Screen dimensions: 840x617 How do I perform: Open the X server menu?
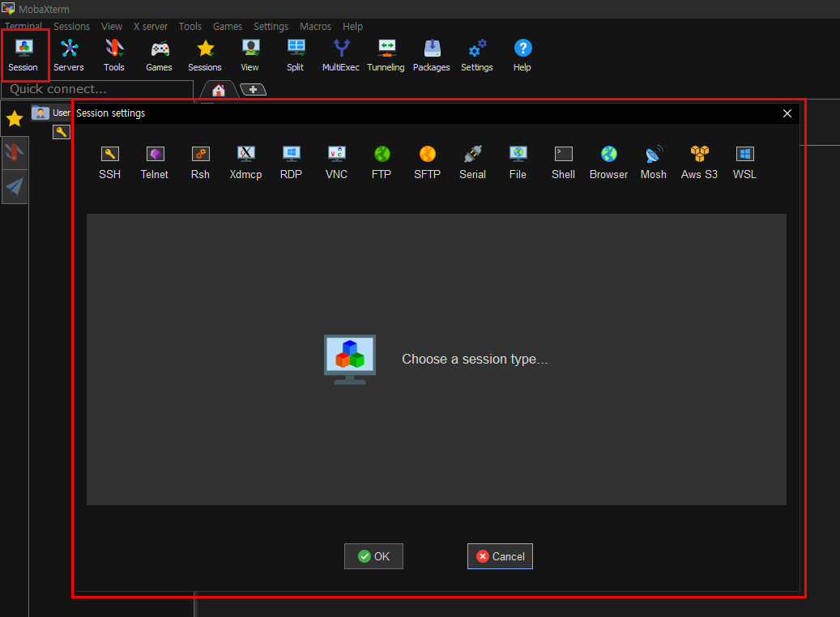pyautogui.click(x=151, y=26)
